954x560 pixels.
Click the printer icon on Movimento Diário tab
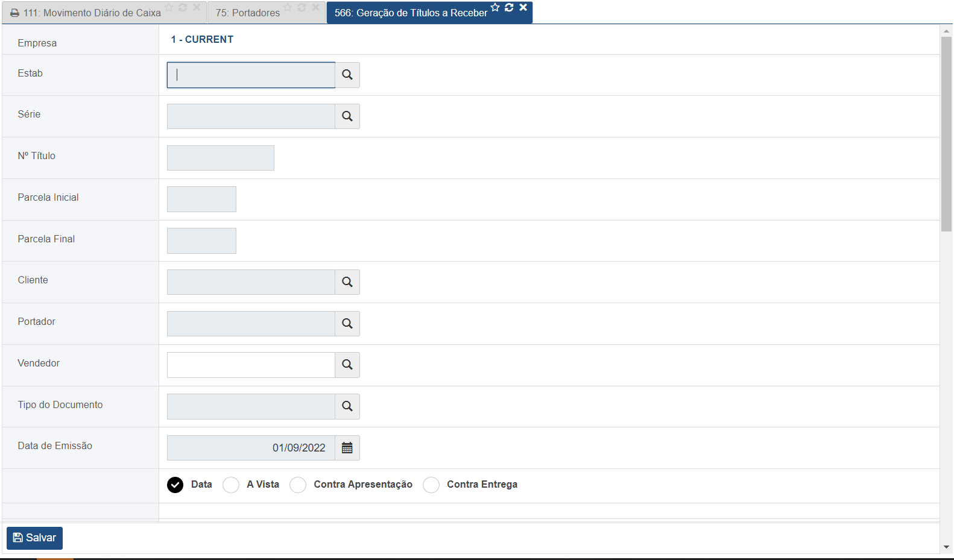pos(14,13)
